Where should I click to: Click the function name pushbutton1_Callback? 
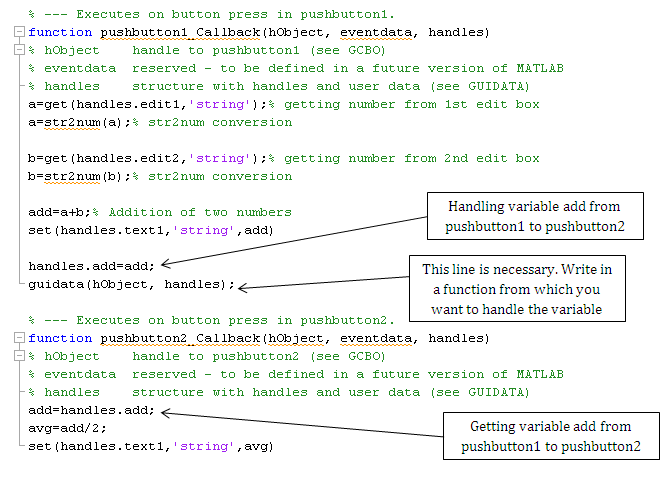tap(180, 32)
